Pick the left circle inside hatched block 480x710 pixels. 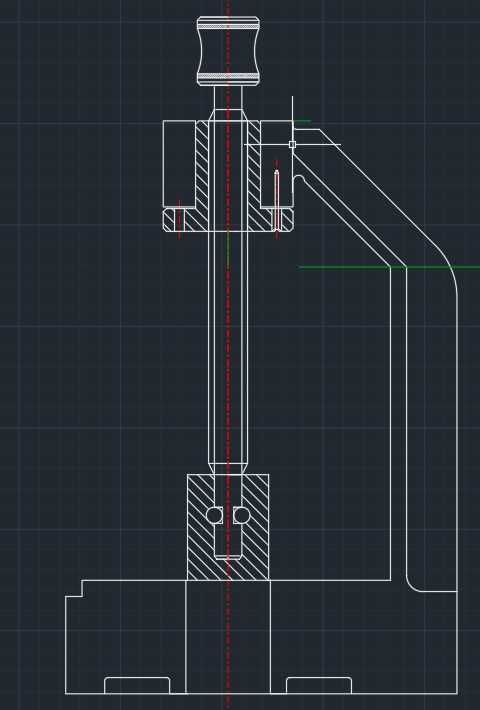[214, 515]
